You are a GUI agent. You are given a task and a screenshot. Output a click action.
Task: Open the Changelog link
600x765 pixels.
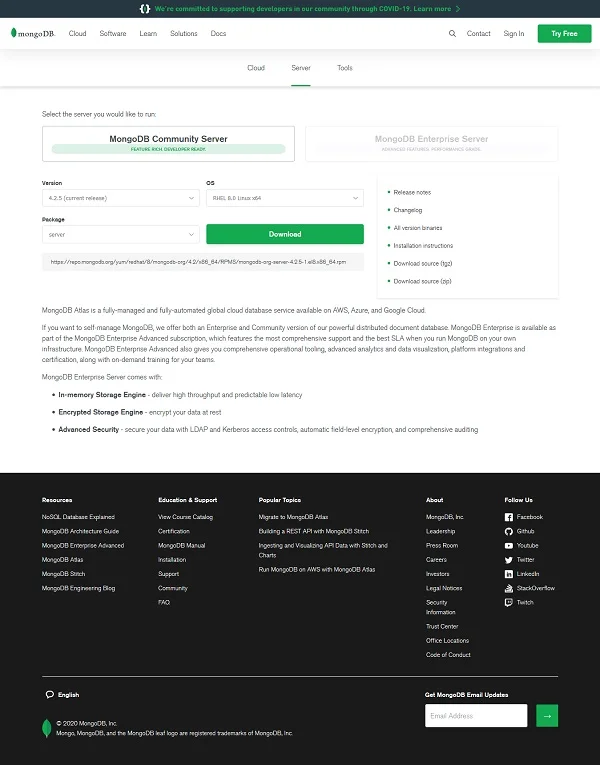(408, 210)
